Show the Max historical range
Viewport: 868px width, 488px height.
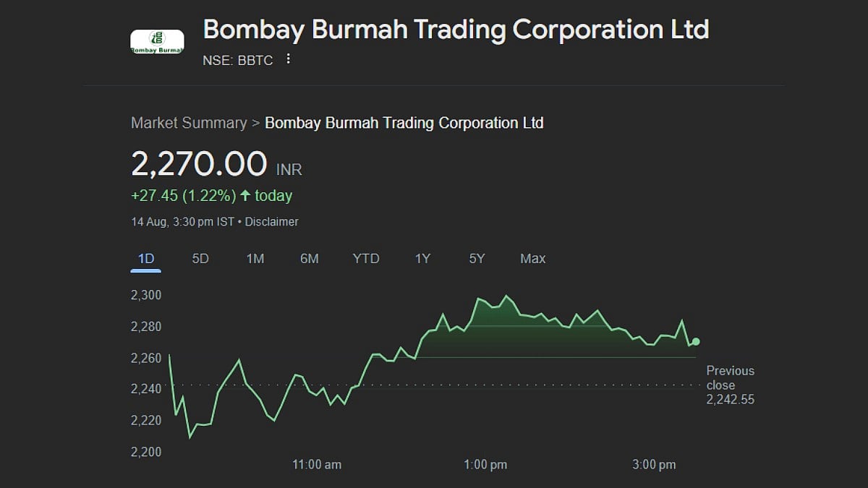pos(533,259)
